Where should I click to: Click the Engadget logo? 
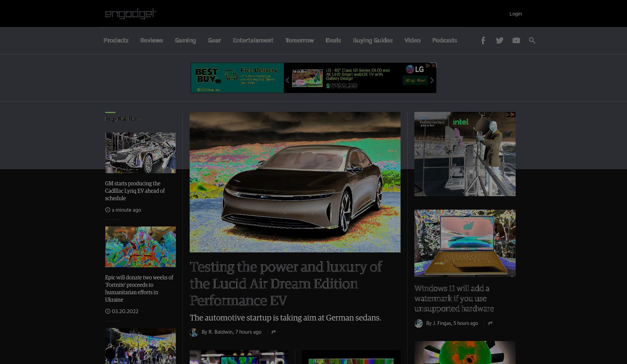pyautogui.click(x=131, y=13)
